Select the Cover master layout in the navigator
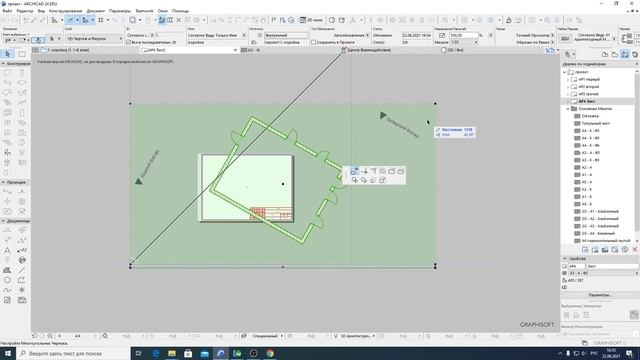The image size is (640, 360). click(x=590, y=116)
